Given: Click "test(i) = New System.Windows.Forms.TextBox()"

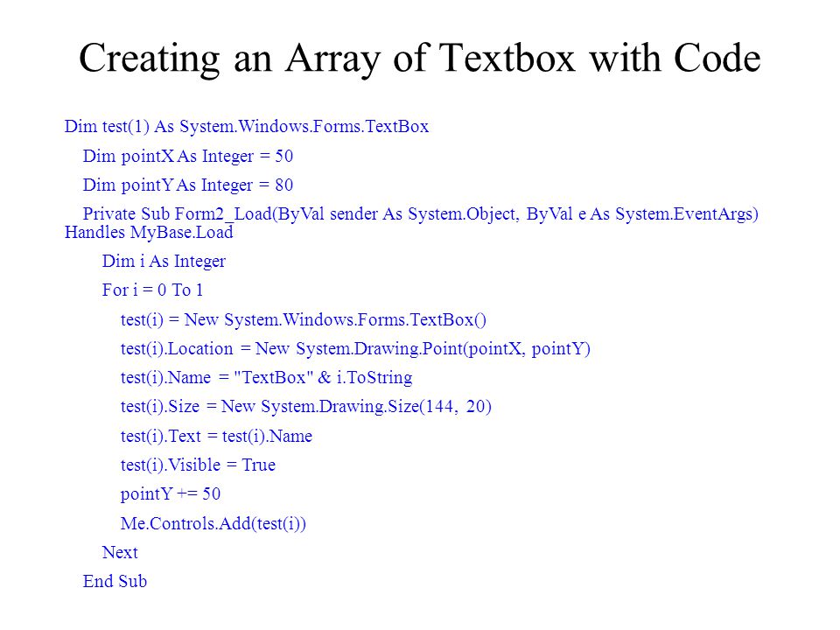Looking at the screenshot, I should pyautogui.click(x=304, y=320).
